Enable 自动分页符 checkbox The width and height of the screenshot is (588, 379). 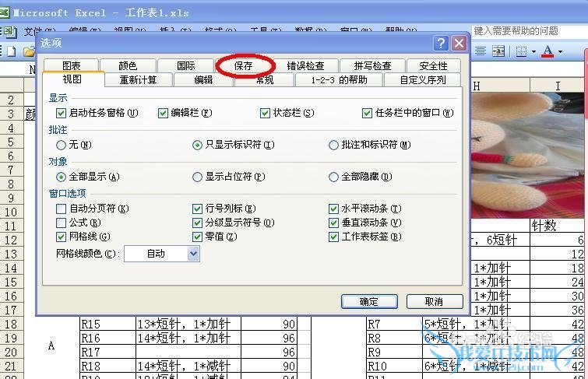pyautogui.click(x=61, y=209)
